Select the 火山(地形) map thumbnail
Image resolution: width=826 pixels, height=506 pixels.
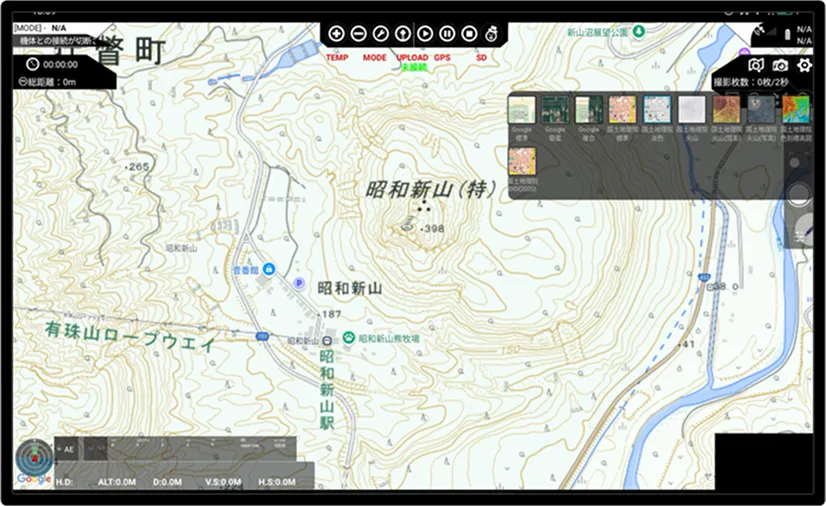coord(726,110)
